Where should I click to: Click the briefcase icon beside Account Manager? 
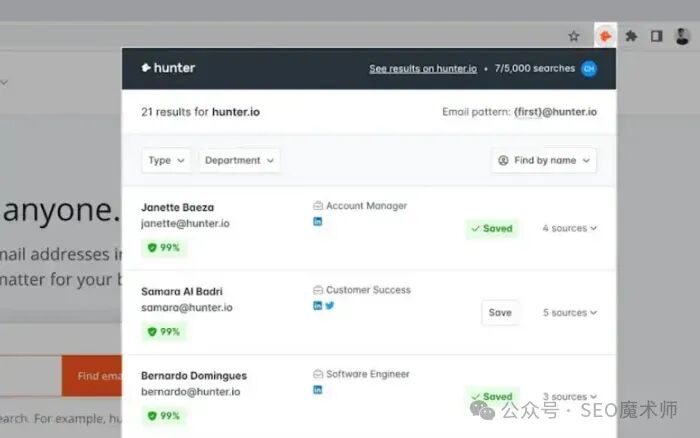[x=318, y=206]
